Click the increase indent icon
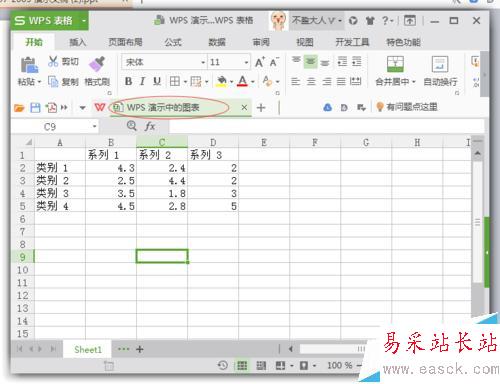This screenshot has width=500, height=384. (357, 62)
